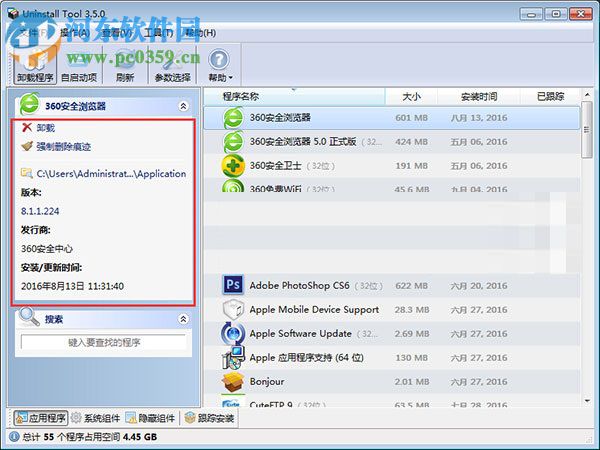This screenshot has height=450, width=600.
Task: Click the Adobe PhotoShop CS6 name
Action: [x=299, y=285]
